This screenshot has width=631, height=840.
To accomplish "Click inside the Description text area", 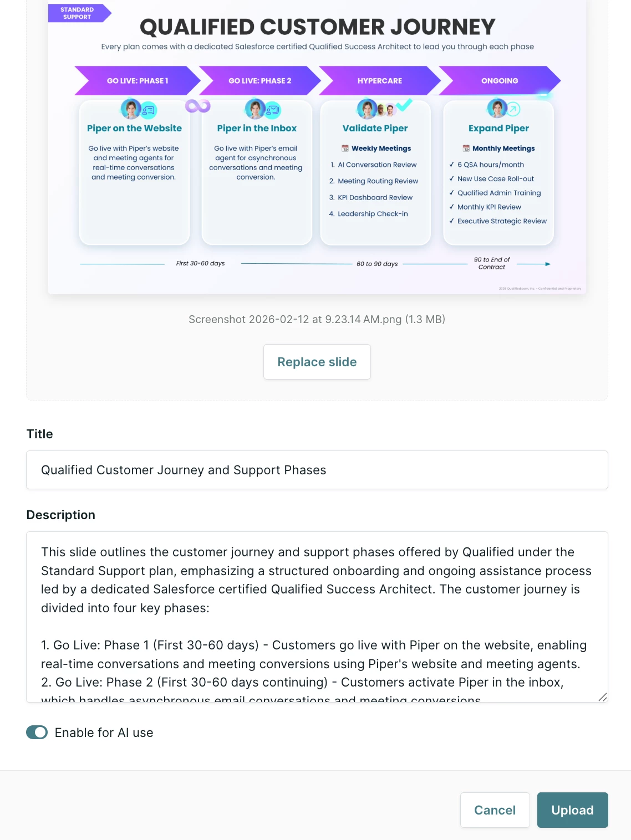I will pyautogui.click(x=317, y=617).
